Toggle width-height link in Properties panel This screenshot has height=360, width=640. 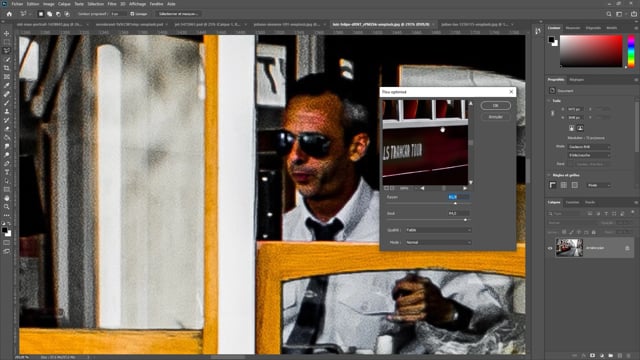click(x=553, y=113)
